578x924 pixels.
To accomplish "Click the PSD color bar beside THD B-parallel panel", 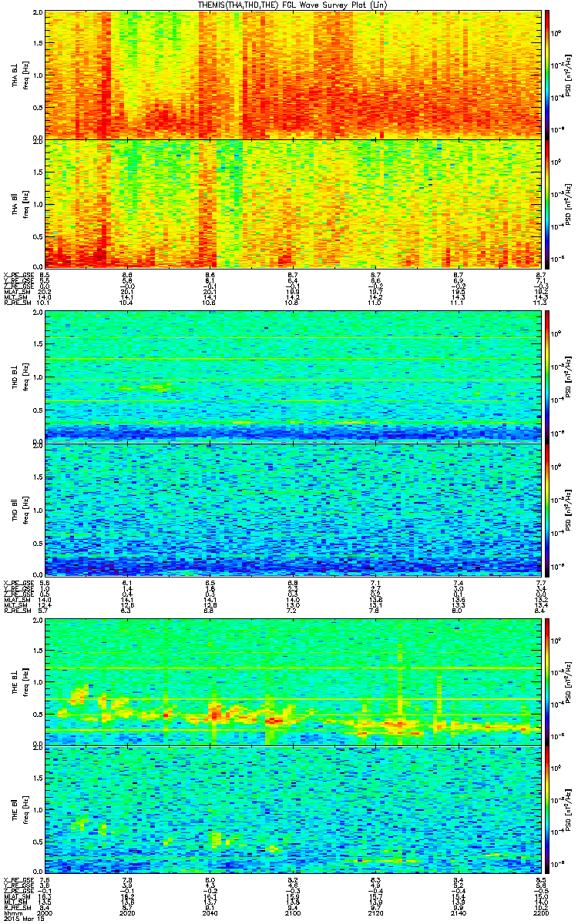I will click(548, 508).
